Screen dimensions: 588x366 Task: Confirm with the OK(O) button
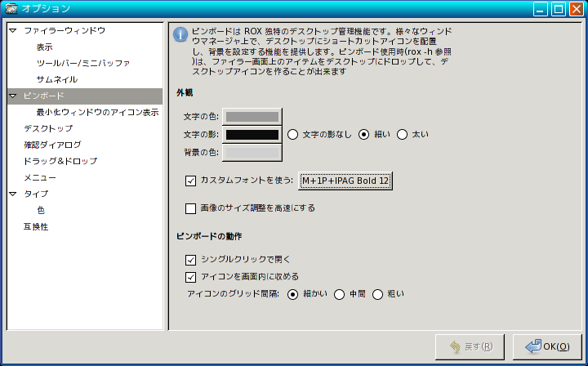[x=547, y=347]
